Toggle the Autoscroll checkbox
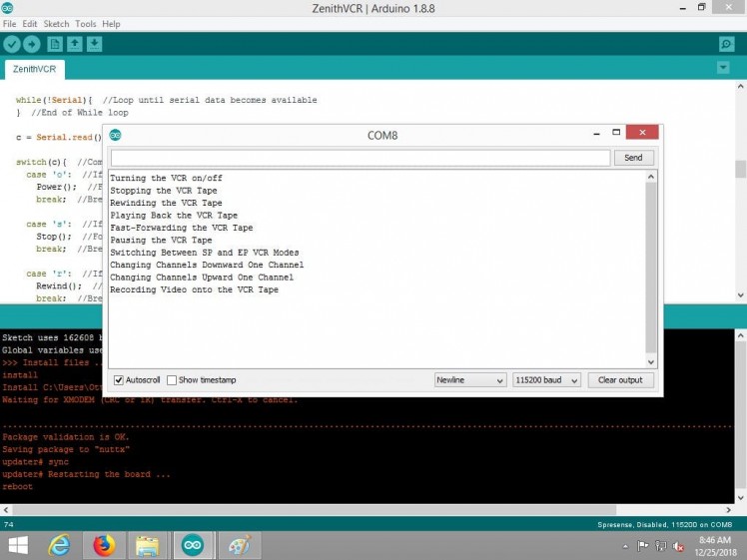Viewport: 747px width, 560px height. (x=119, y=380)
